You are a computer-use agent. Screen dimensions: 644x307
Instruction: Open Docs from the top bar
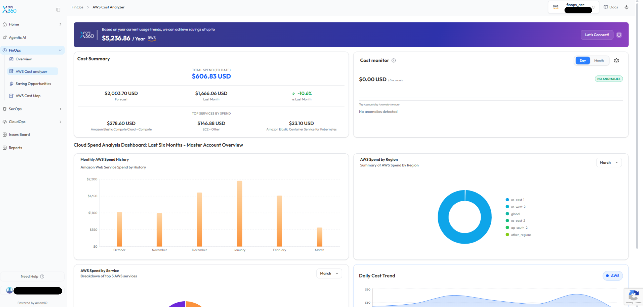[610, 7]
